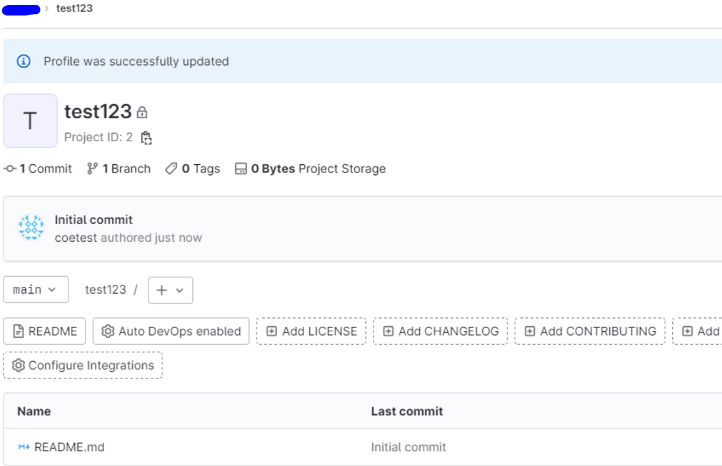Open Auto DevOps enabled settings
This screenshot has width=722, height=466.
[x=171, y=332]
